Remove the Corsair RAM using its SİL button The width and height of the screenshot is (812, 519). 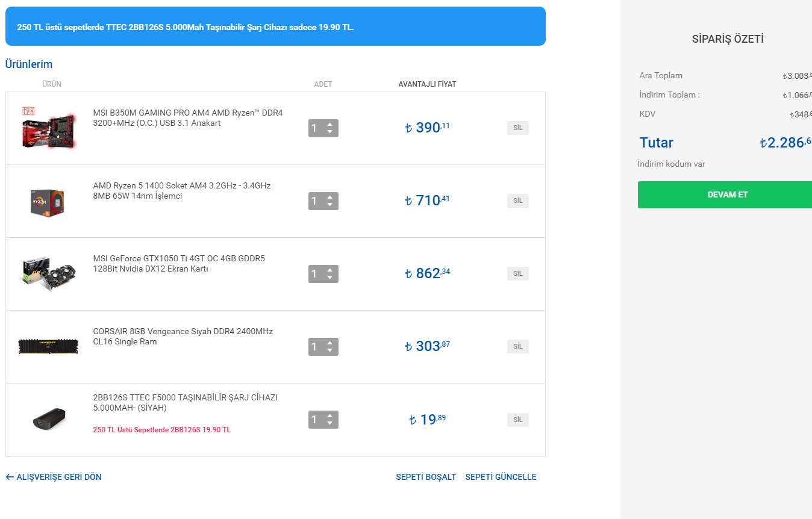pyautogui.click(x=517, y=346)
